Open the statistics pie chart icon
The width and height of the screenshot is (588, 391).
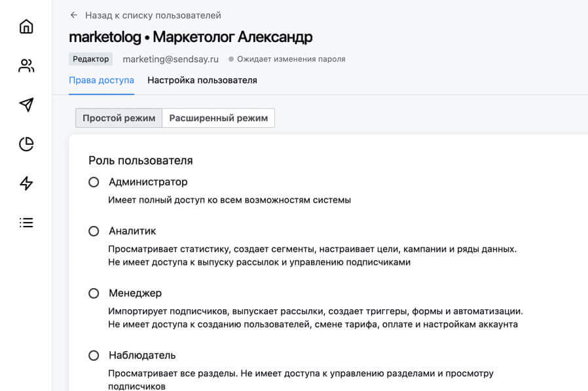click(26, 144)
